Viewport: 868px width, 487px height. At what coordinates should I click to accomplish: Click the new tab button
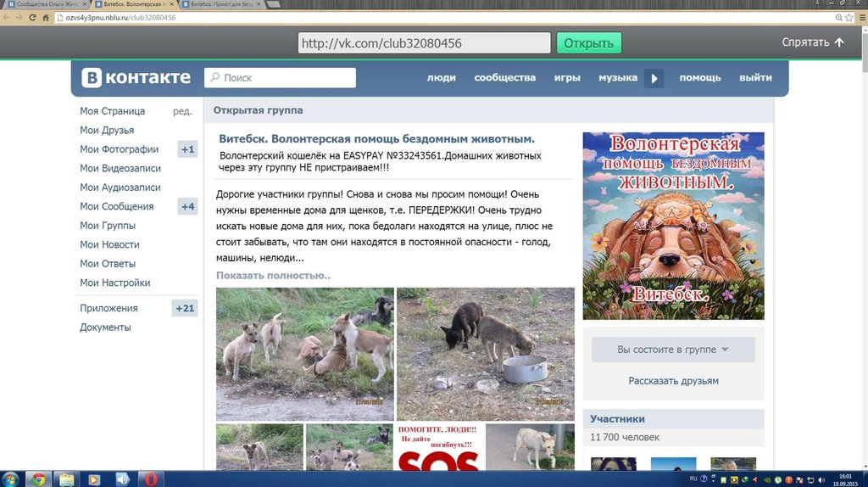(x=274, y=4)
